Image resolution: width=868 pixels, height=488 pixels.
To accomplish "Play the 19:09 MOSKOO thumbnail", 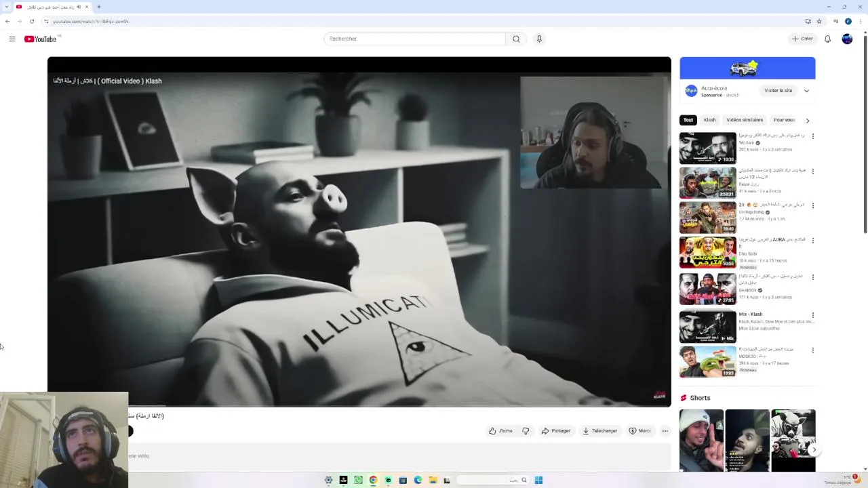I will click(707, 361).
